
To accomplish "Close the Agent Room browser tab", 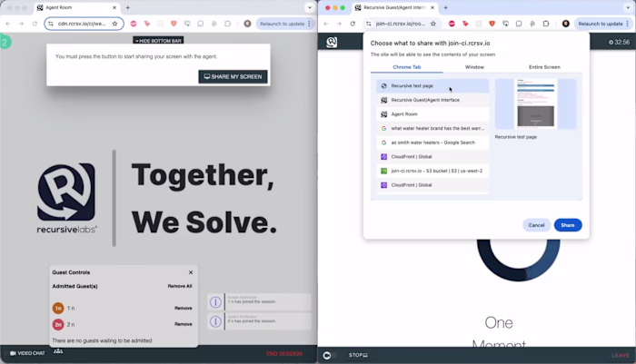I will tap(114, 7).
